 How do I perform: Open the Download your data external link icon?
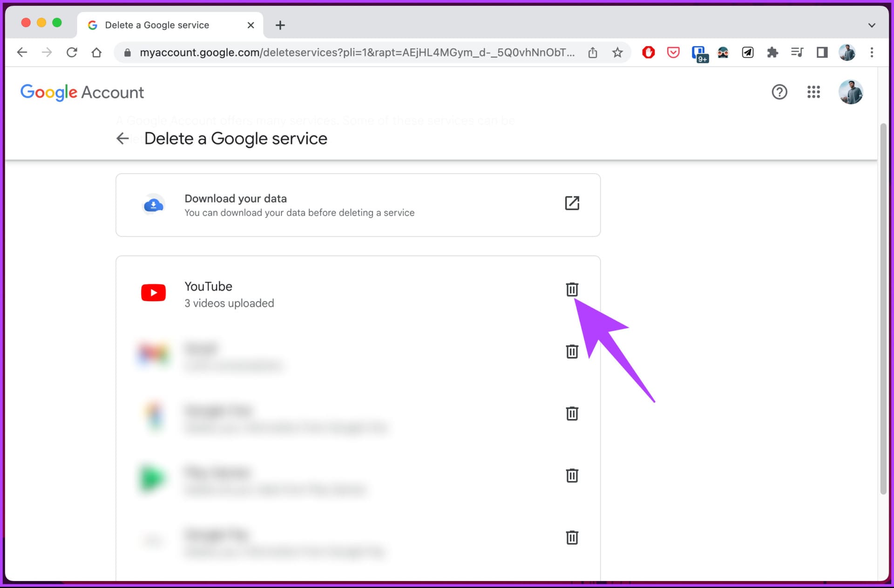point(572,203)
